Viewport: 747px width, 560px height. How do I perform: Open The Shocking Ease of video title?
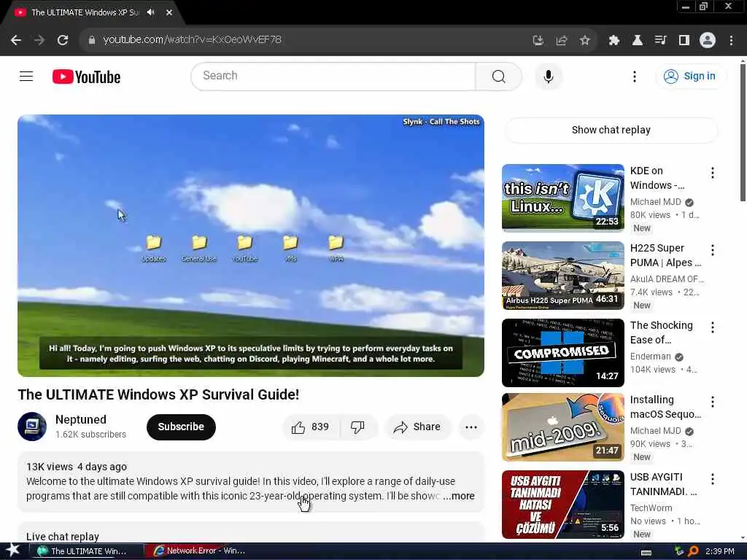pyautogui.click(x=661, y=332)
